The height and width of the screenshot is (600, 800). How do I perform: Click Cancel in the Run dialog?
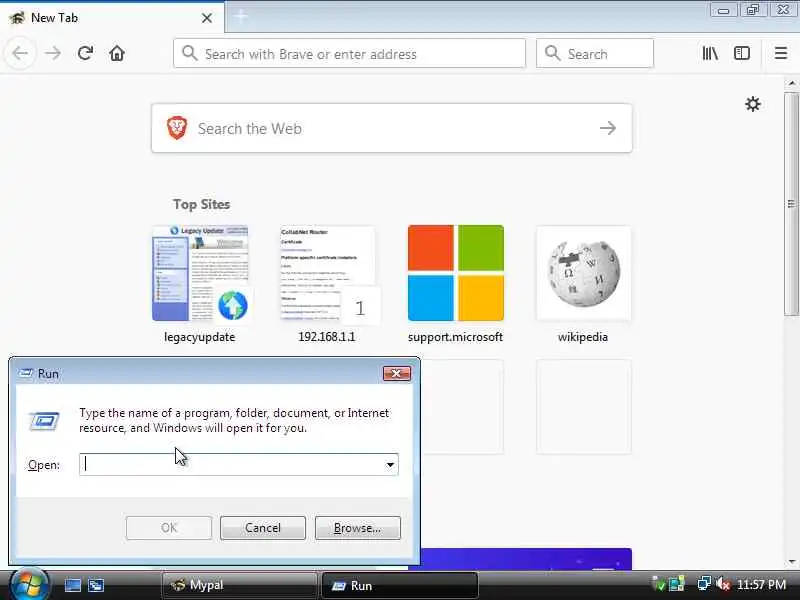pyautogui.click(x=263, y=528)
